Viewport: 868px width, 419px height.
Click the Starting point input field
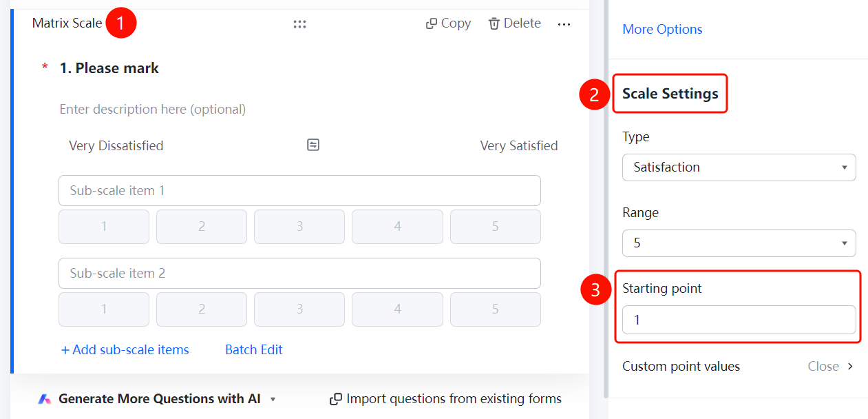point(739,320)
